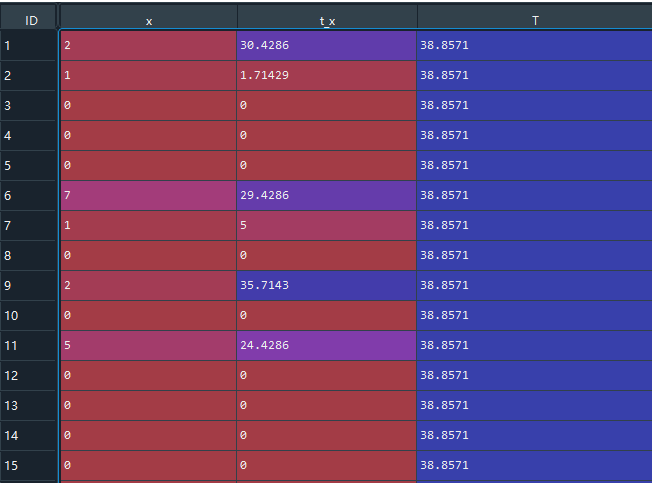The height and width of the screenshot is (483, 652).
Task: Select t_x cell with value 5
Action: click(x=326, y=225)
